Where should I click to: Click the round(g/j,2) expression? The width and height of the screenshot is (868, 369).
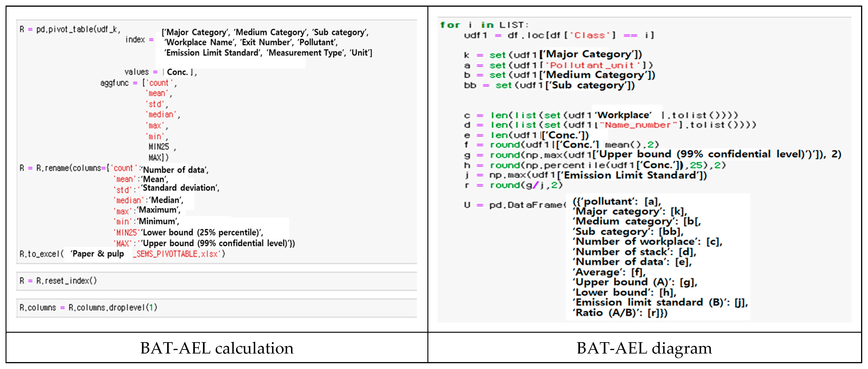(x=526, y=185)
